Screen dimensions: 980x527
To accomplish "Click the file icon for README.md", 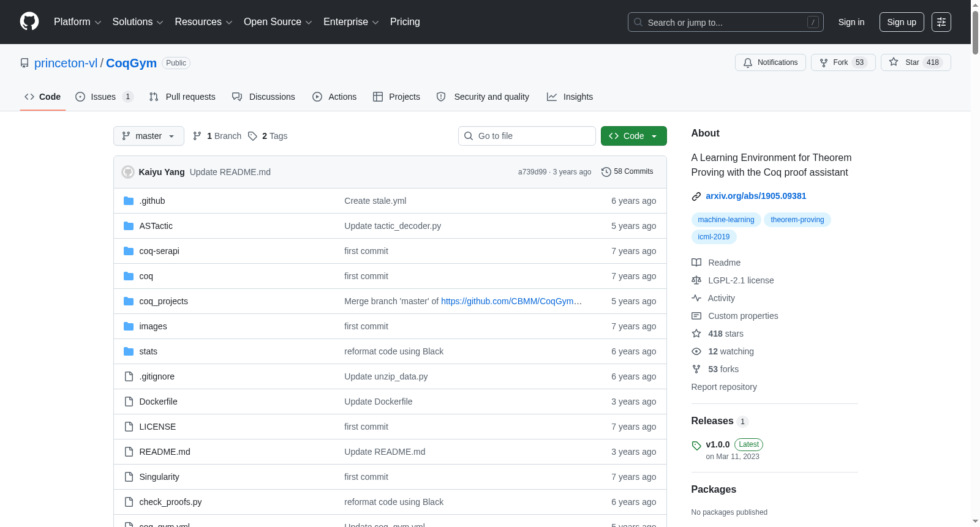I will pyautogui.click(x=129, y=452).
